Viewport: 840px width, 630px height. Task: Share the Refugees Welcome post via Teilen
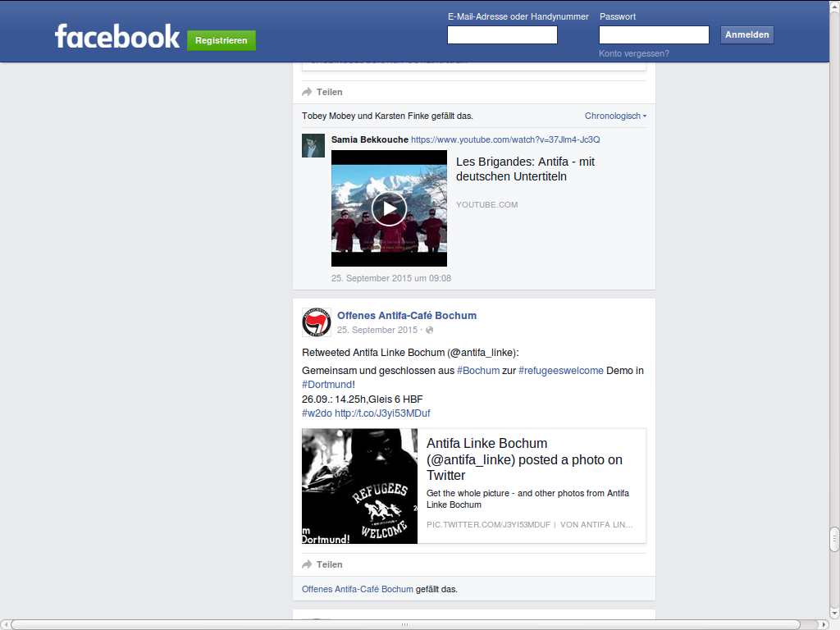click(x=322, y=564)
